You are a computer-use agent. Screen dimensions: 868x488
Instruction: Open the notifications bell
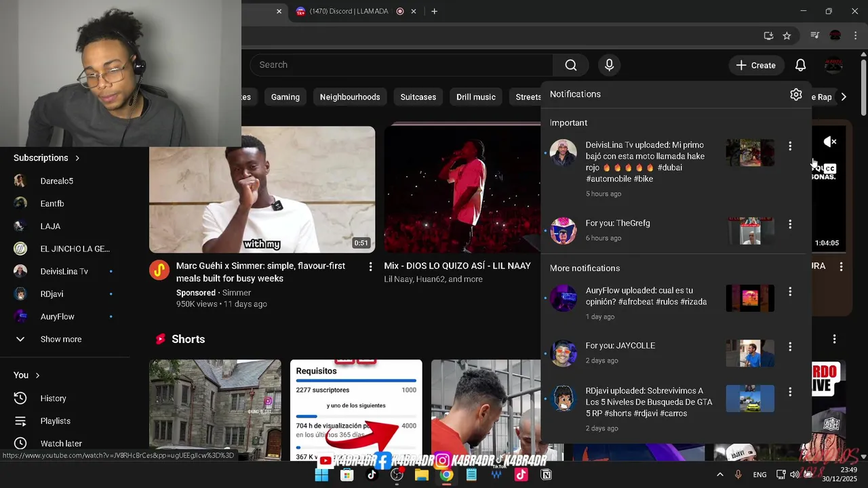coord(800,65)
